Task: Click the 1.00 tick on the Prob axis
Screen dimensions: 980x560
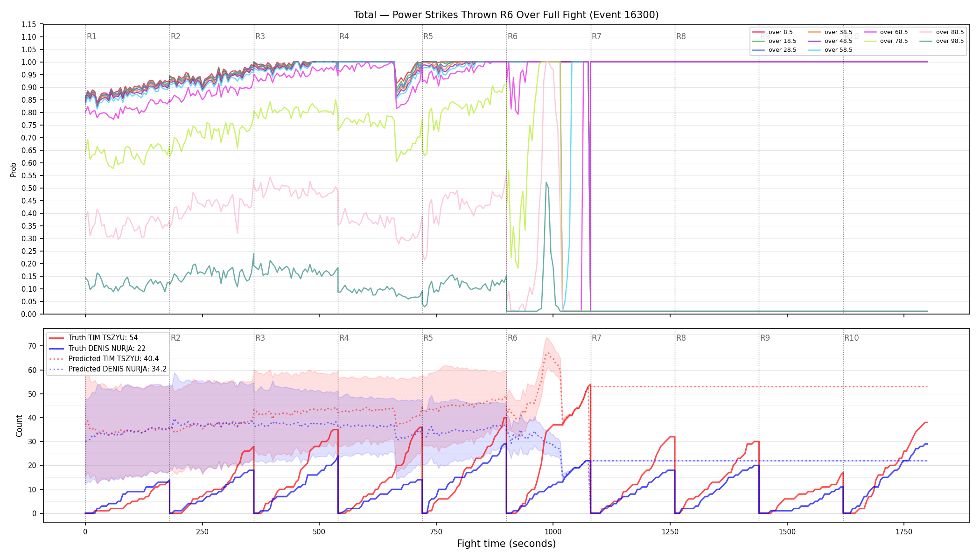Action: click(28, 62)
